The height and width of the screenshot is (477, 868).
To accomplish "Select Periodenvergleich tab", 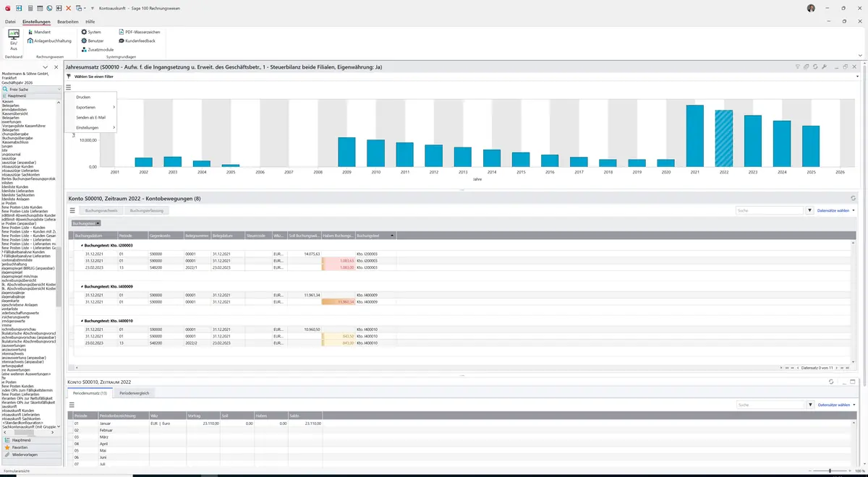I will click(133, 393).
